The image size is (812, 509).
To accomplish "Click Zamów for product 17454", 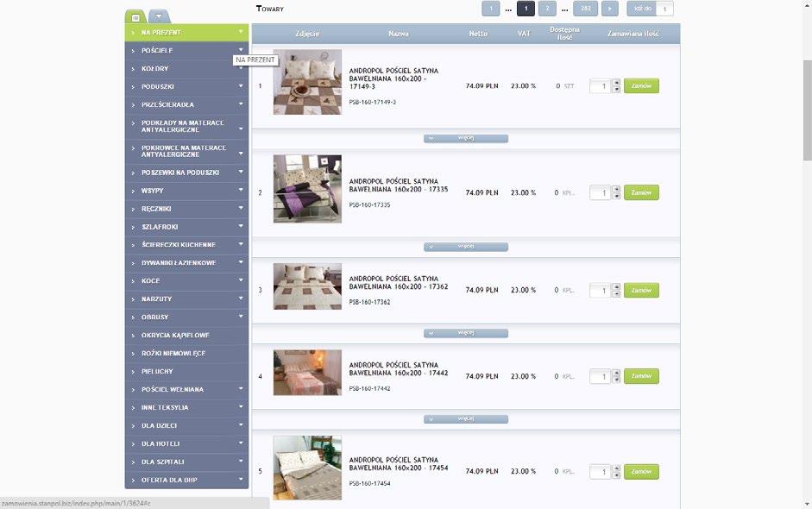I will pos(641,472).
